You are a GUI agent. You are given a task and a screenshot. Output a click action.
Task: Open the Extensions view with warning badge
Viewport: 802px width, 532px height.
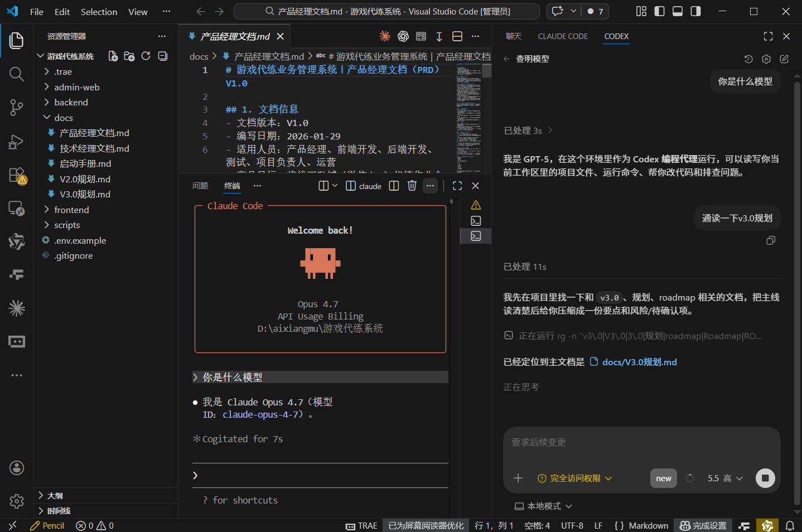[17, 175]
